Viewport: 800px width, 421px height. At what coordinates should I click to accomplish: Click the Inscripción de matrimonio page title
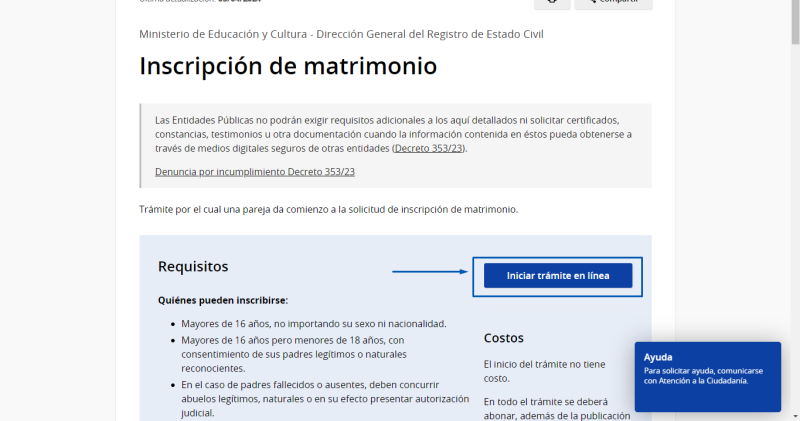pyautogui.click(x=288, y=67)
